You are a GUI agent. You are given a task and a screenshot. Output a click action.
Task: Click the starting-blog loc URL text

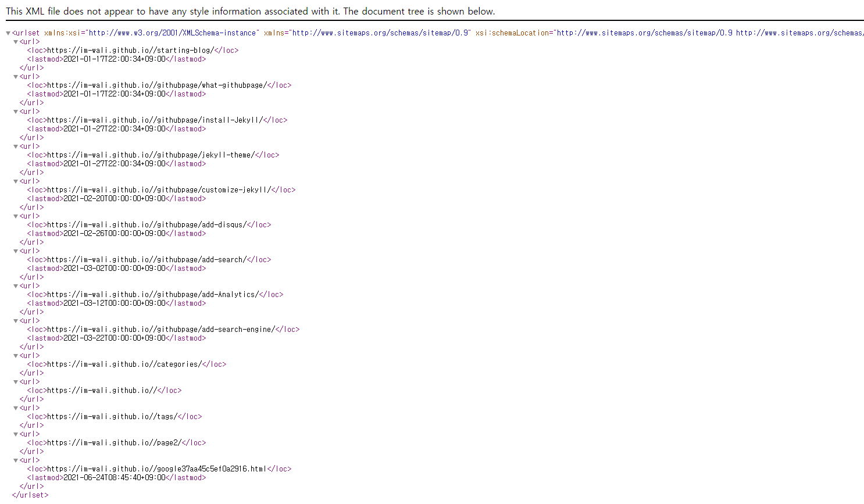point(130,51)
